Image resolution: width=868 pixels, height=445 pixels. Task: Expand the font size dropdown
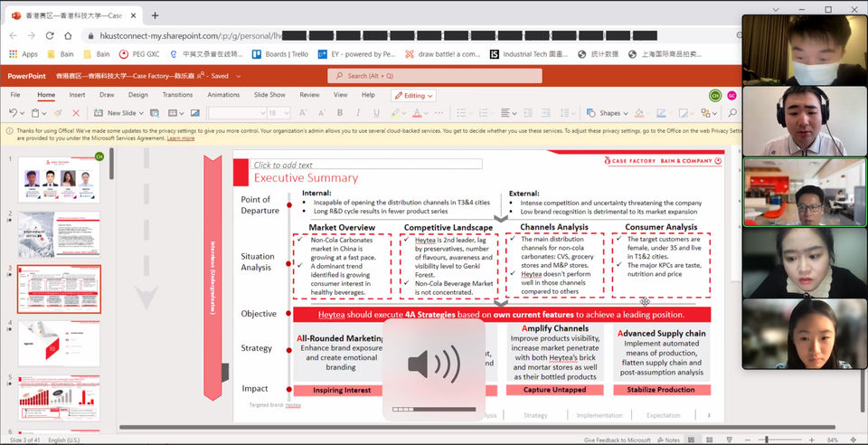click(286, 113)
